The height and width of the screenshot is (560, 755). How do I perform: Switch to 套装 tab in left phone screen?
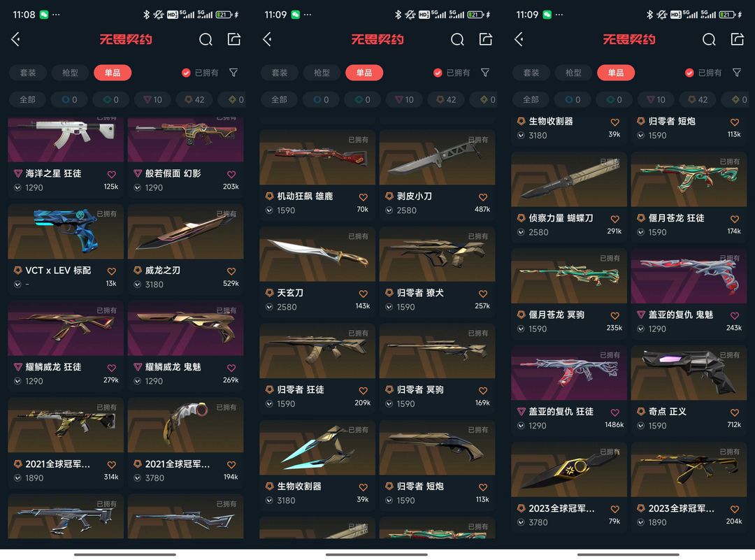pyautogui.click(x=28, y=73)
